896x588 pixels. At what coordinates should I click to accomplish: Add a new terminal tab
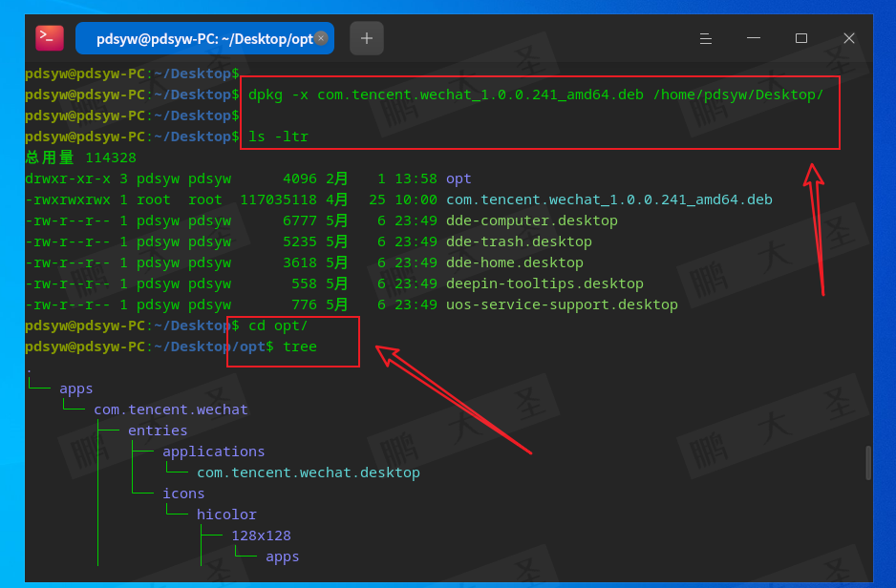point(366,38)
